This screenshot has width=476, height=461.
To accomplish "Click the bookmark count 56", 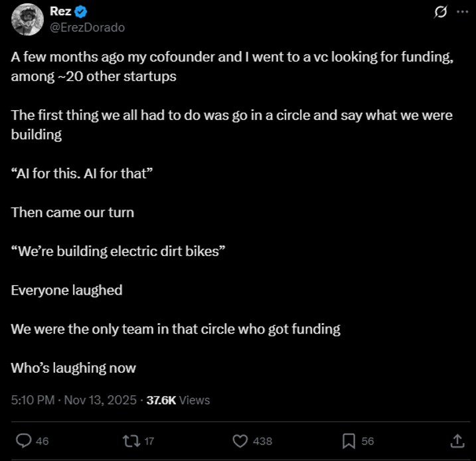I will [x=368, y=441].
